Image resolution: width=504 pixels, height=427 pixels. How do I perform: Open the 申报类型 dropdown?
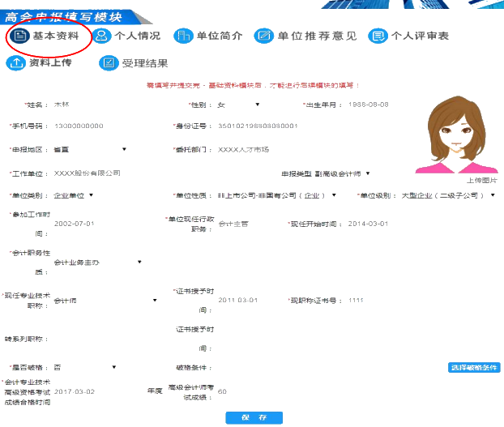[x=342, y=174]
